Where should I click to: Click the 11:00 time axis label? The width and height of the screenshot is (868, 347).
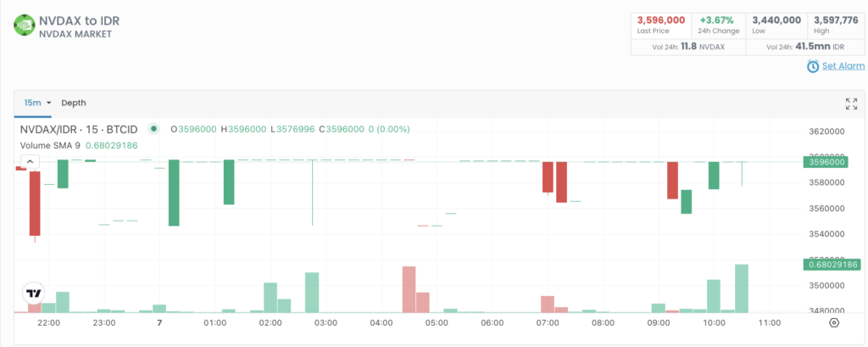[769, 323]
